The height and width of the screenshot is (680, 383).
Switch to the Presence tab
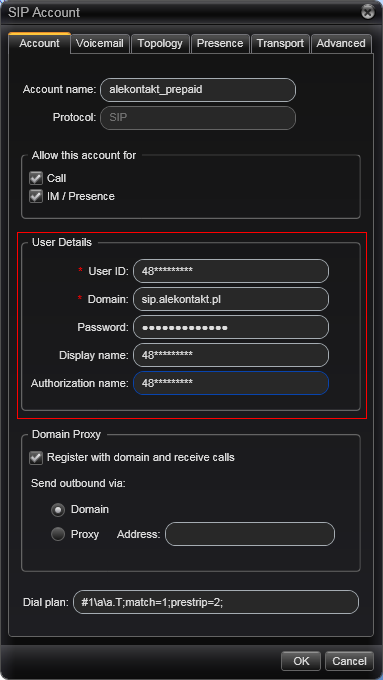[x=220, y=43]
